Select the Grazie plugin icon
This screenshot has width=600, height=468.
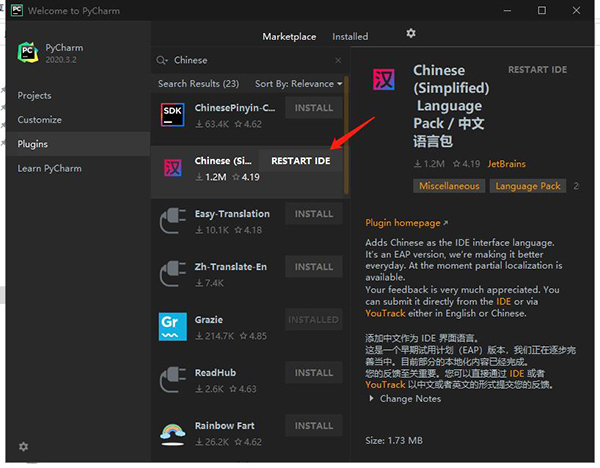click(x=173, y=327)
